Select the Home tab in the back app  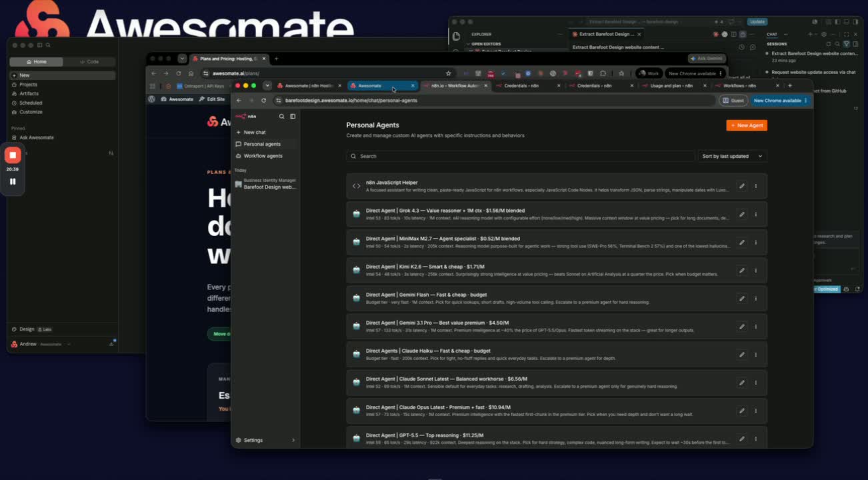[x=37, y=62]
